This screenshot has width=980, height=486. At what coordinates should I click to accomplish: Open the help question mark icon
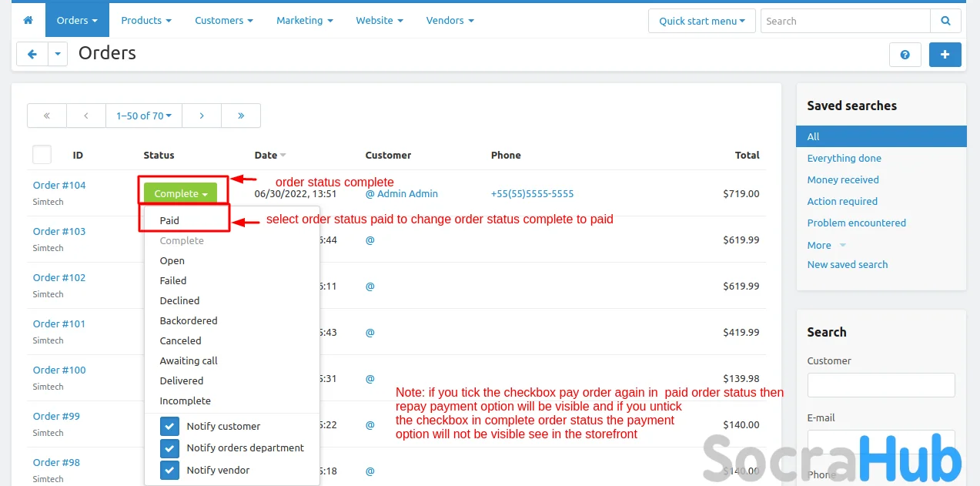[x=905, y=55]
